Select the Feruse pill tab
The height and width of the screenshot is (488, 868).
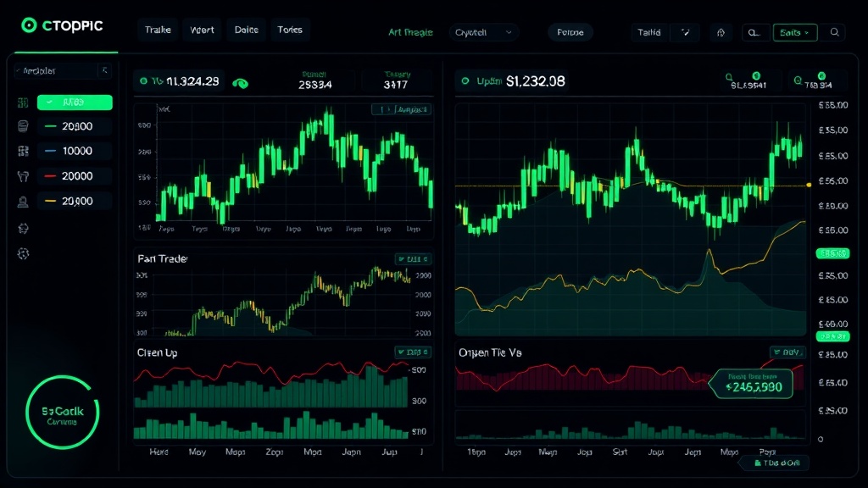pyautogui.click(x=570, y=32)
